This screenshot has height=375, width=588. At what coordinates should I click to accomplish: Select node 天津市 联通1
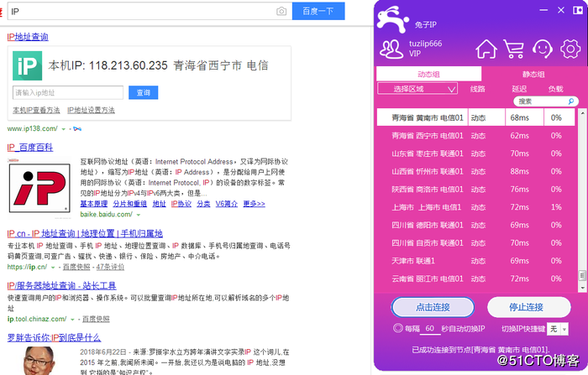(x=475, y=261)
